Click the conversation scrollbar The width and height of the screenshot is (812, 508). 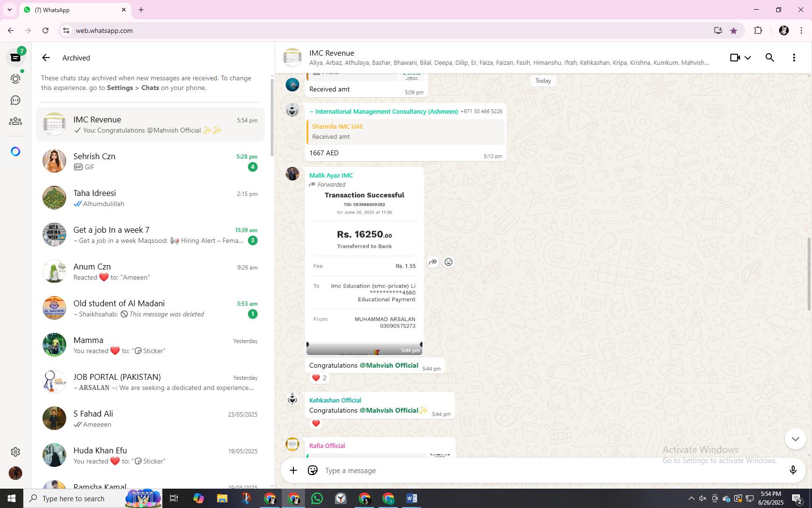809,274
